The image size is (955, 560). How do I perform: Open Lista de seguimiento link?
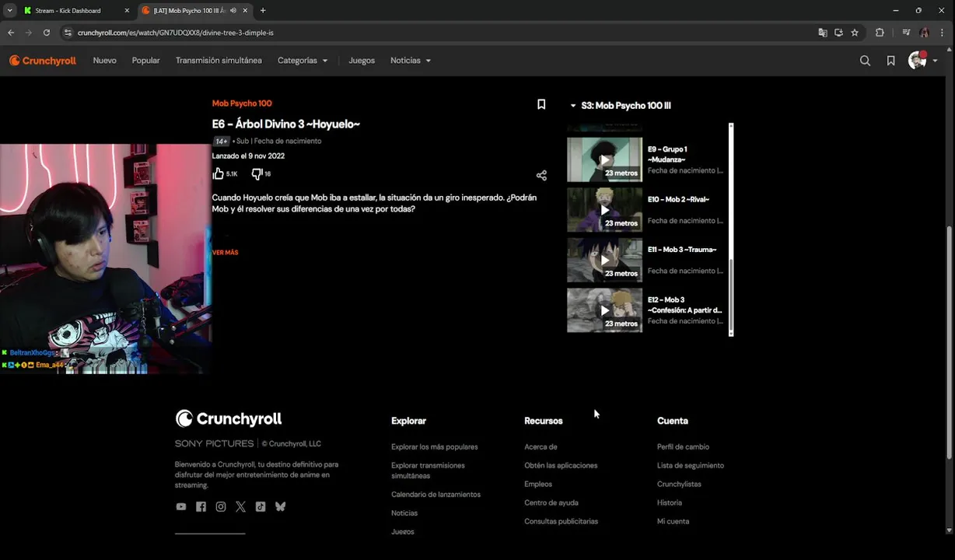tap(691, 466)
